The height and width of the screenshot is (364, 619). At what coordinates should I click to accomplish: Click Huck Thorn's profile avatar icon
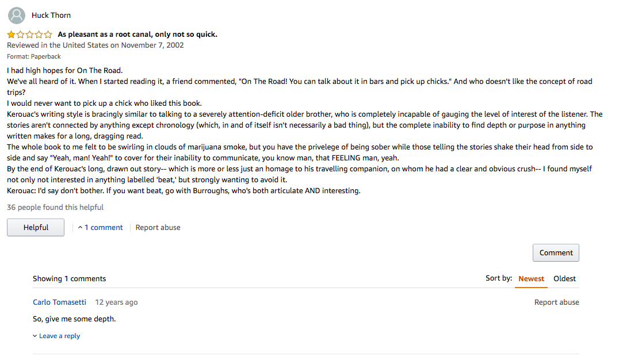click(17, 16)
